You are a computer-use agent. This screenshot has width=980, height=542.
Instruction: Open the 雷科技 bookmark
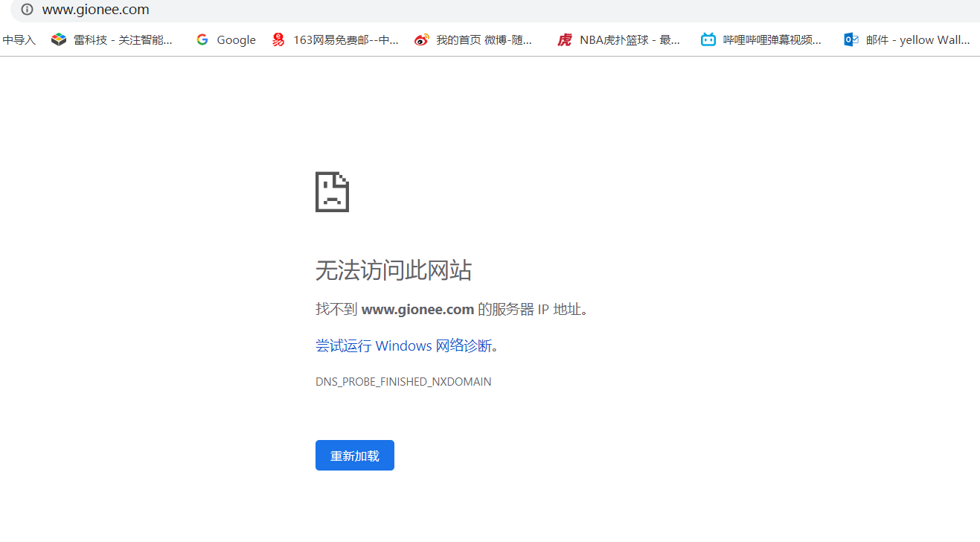coord(113,39)
